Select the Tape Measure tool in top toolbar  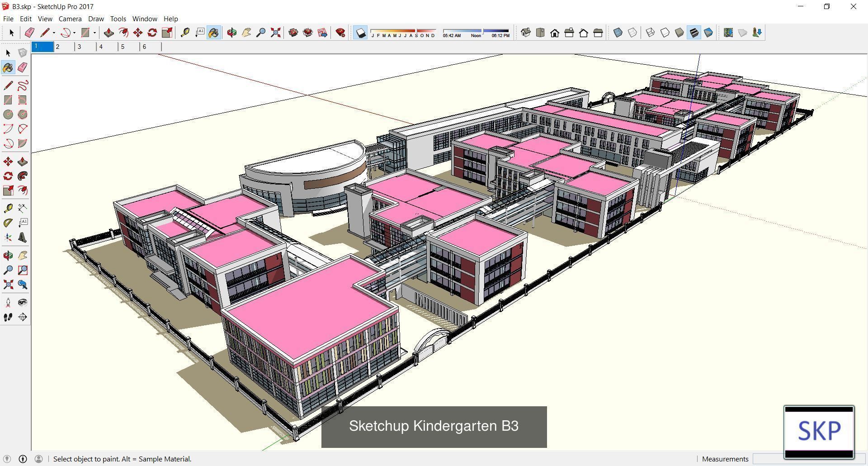185,33
